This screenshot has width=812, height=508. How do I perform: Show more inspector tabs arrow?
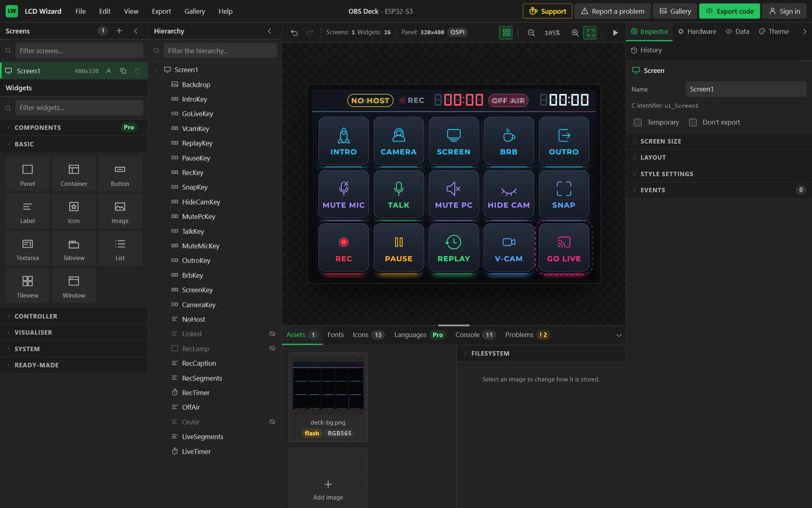804,31
